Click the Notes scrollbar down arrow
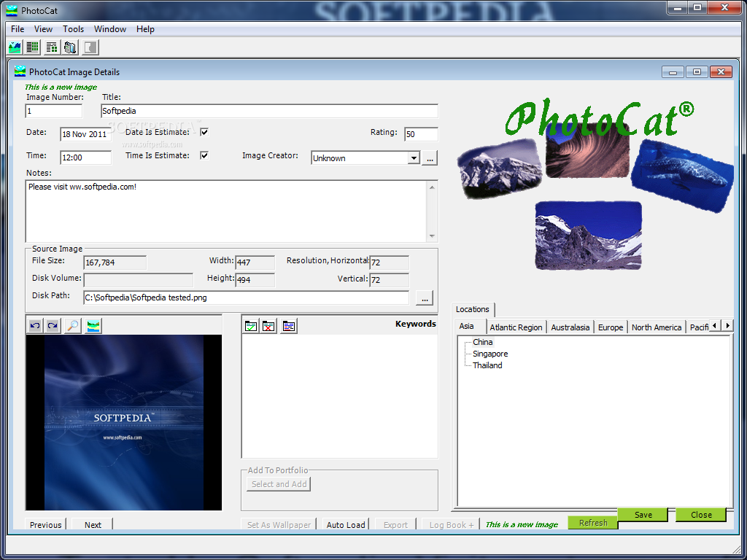This screenshot has height=560, width=747. pyautogui.click(x=432, y=236)
